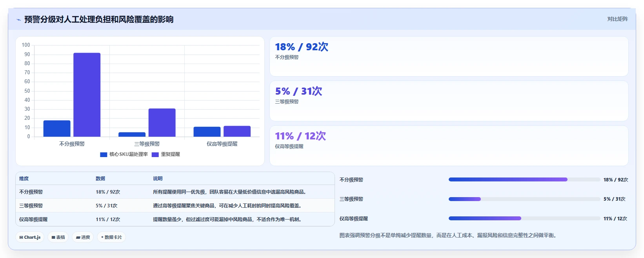Click the 18% / 92次 table cell

(108, 192)
